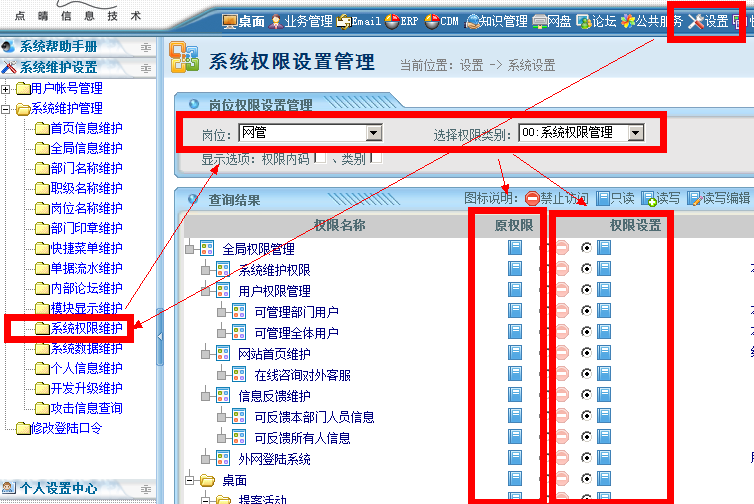Open the ERP module icon

(x=401, y=21)
